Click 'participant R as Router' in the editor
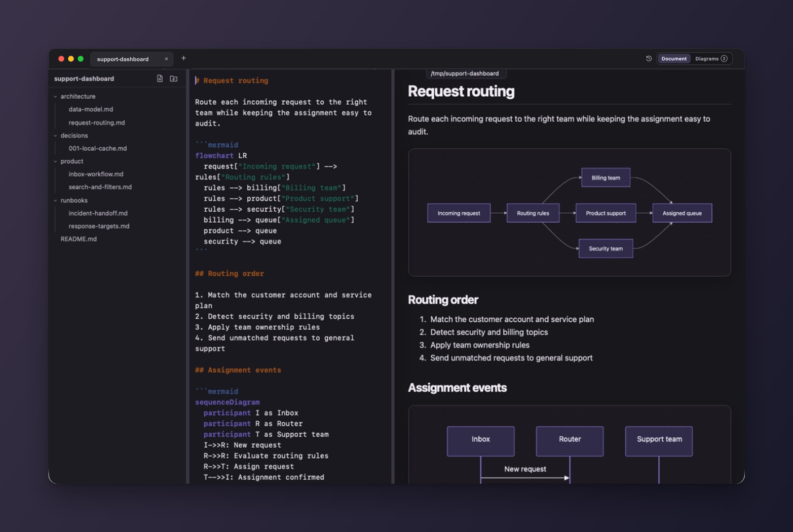This screenshot has width=793, height=532. [x=253, y=424]
